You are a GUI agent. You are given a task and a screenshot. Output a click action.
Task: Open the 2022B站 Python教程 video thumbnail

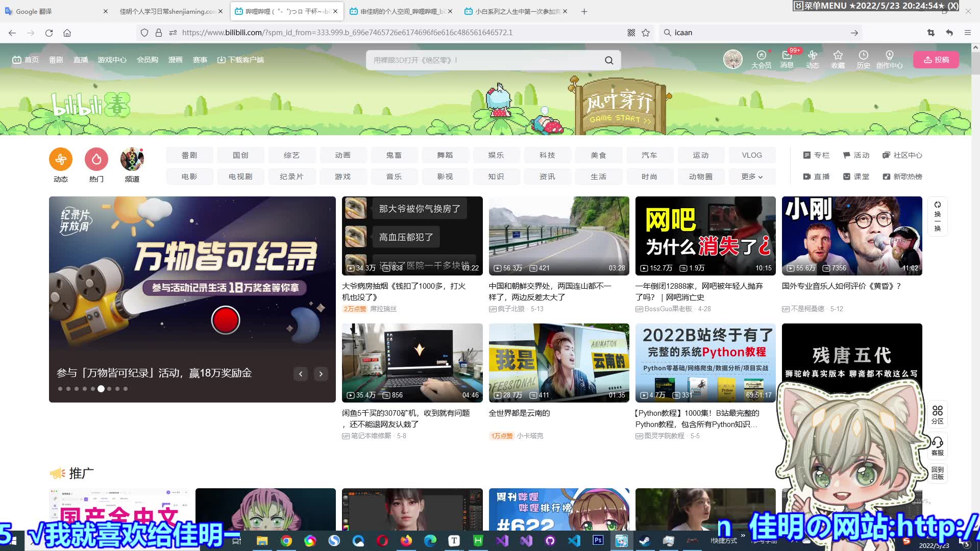(705, 363)
